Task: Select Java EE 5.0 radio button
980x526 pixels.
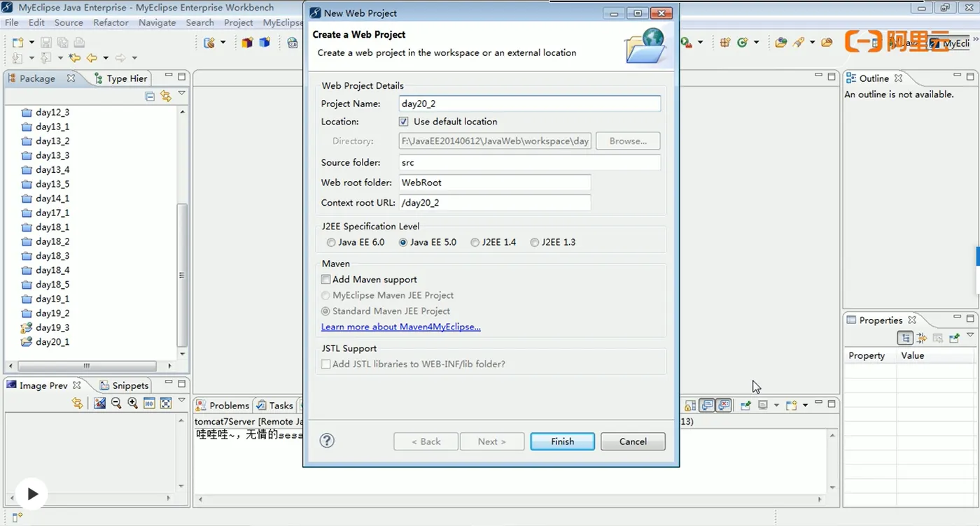Action: point(403,243)
